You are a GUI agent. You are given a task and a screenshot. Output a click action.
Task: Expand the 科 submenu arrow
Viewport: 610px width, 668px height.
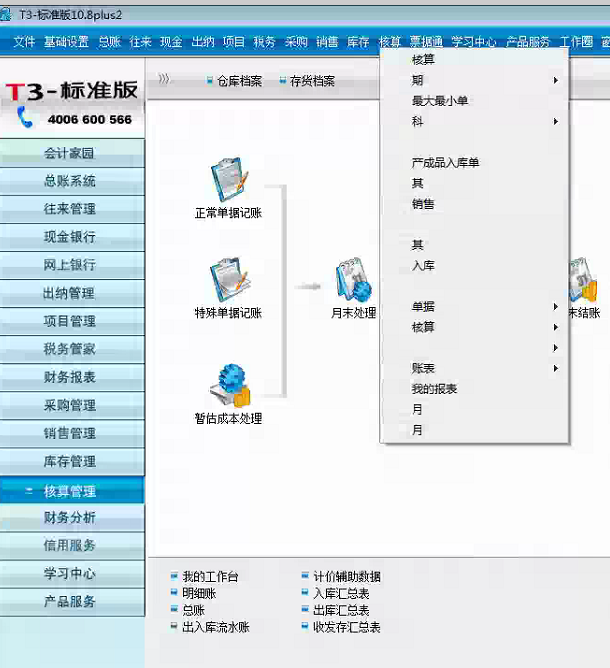555,121
